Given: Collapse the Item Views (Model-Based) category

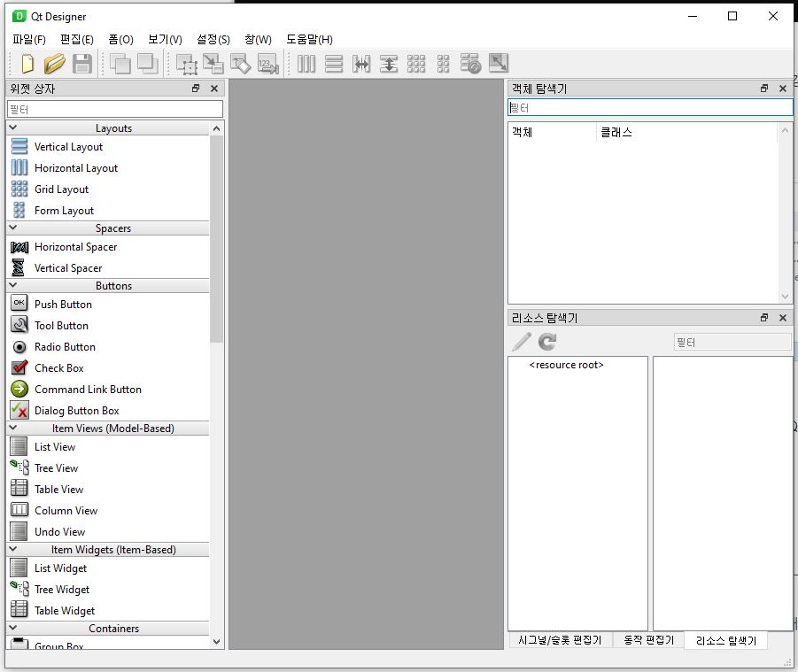Looking at the screenshot, I should pos(13,428).
